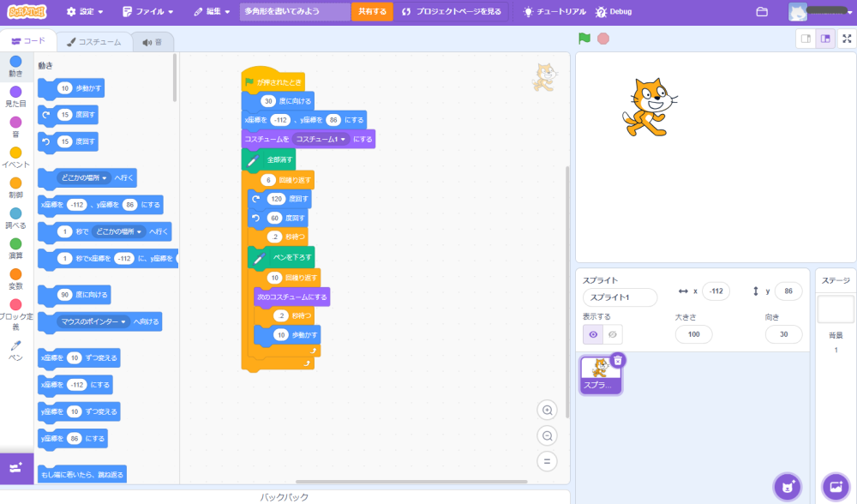Image resolution: width=857 pixels, height=504 pixels.
Task: Click プロジェクトページを見る button
Action: click(452, 12)
